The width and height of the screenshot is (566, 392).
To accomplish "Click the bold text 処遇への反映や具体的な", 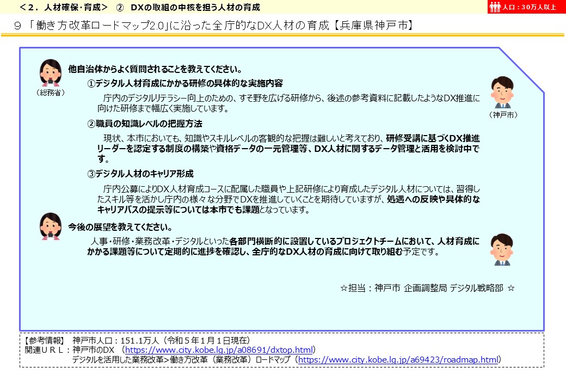I will tap(433, 199).
